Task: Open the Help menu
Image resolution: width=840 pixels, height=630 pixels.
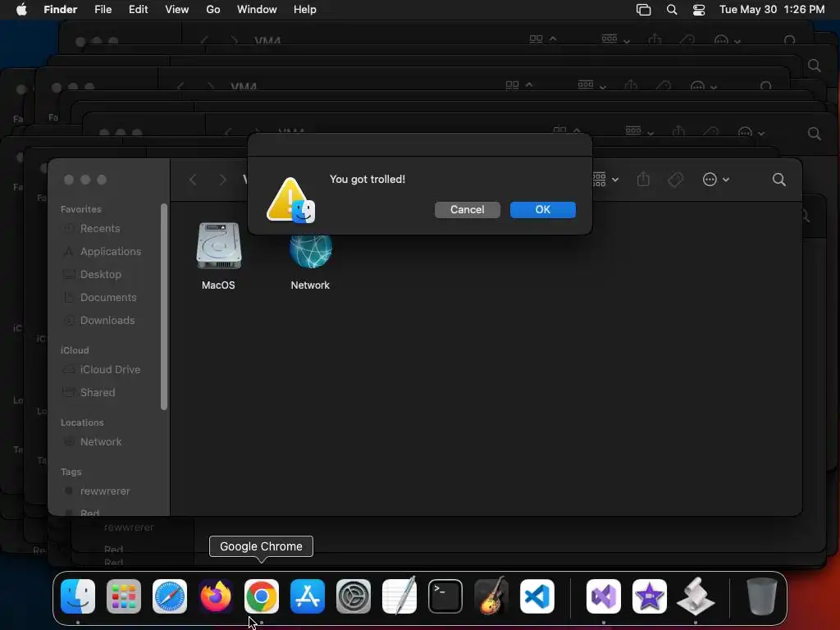Action: (305, 10)
